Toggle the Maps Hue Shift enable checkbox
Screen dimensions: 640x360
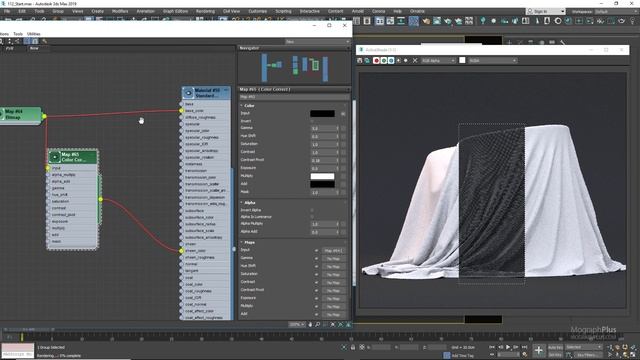[x=316, y=267]
